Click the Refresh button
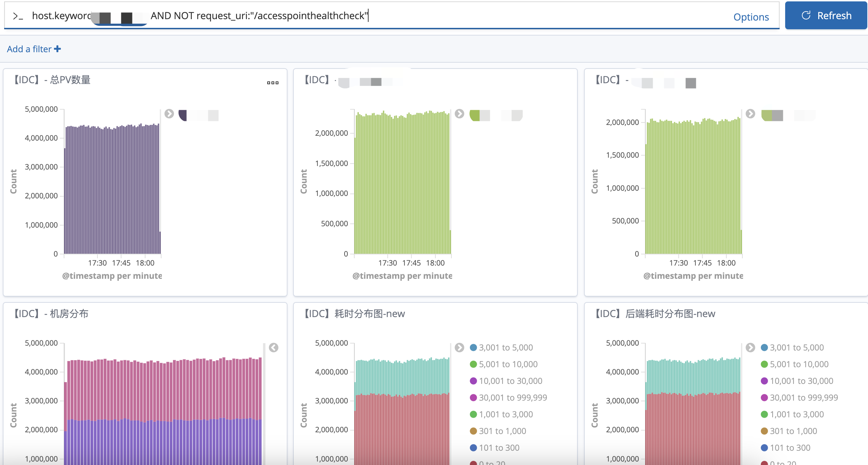Screen dimensions: 868x465 826,16
